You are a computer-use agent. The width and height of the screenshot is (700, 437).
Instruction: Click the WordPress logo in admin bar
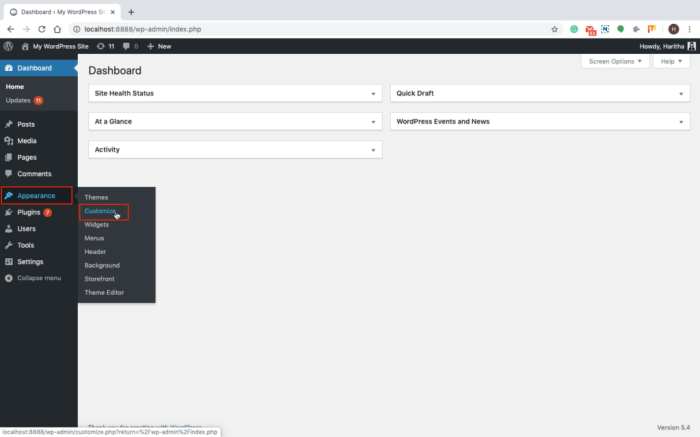coord(8,46)
